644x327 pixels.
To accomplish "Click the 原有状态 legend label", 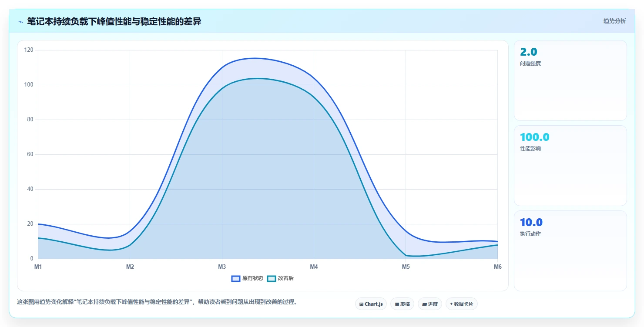I will pyautogui.click(x=253, y=278).
